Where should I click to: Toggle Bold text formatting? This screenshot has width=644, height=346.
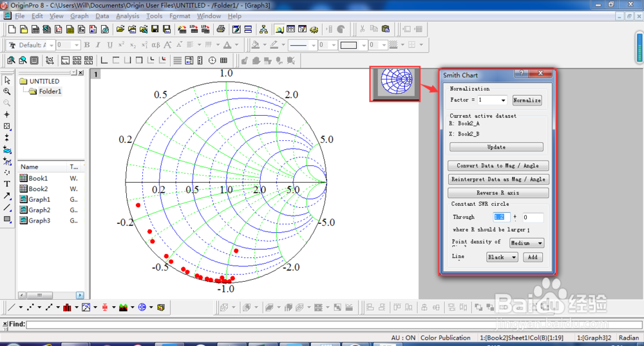(87, 44)
